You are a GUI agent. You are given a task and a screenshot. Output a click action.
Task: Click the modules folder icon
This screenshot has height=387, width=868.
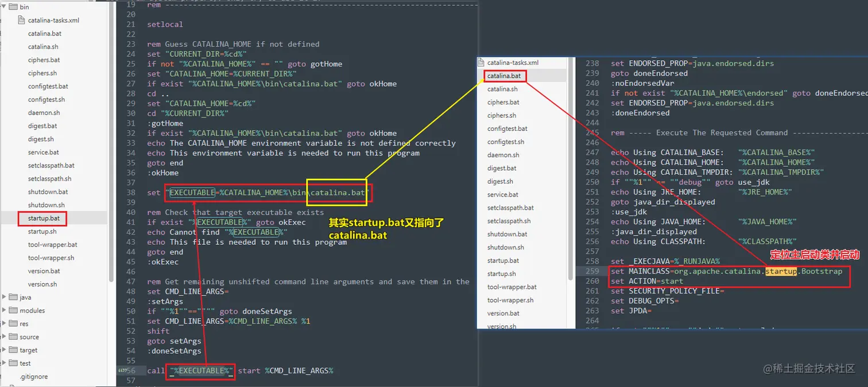14,310
